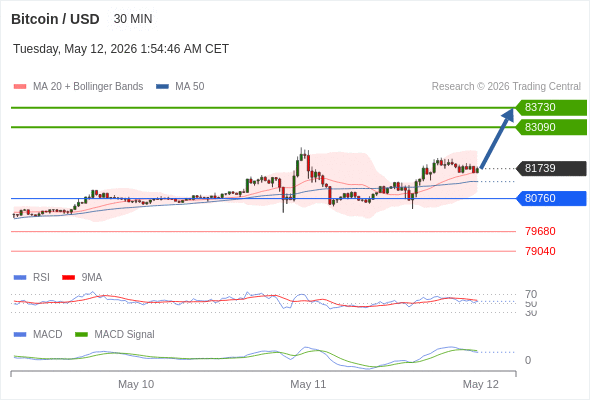The image size is (590, 400).
Task: Click the Bitcoin / USD chart title
Action: pyautogui.click(x=55, y=19)
